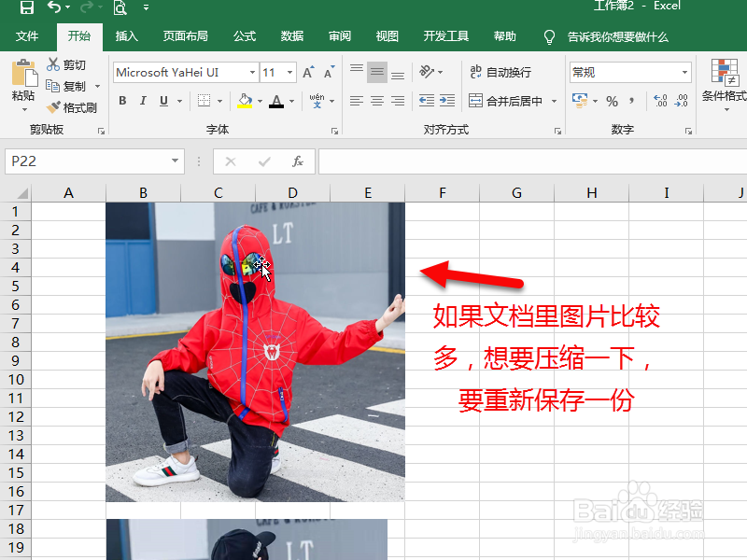Click the Decrease Indent icon

coord(427,101)
